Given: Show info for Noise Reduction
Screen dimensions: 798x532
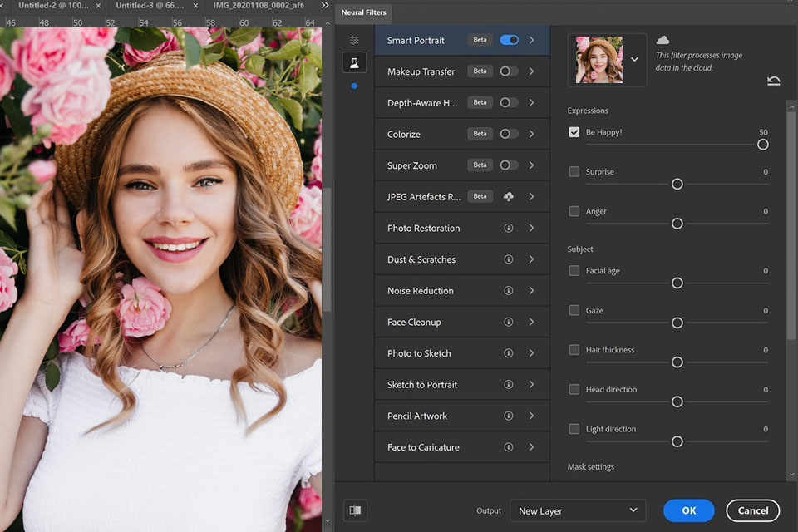Looking at the screenshot, I should pyautogui.click(x=509, y=291).
